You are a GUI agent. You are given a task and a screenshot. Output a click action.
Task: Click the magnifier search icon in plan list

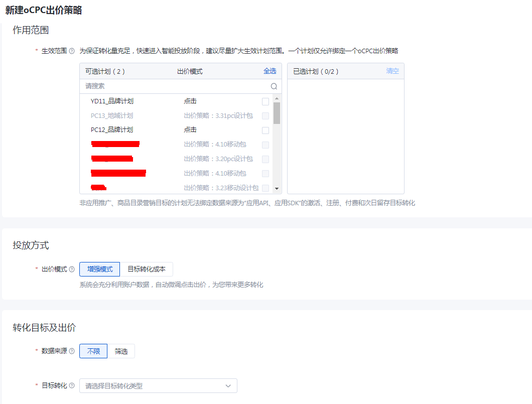(x=273, y=86)
